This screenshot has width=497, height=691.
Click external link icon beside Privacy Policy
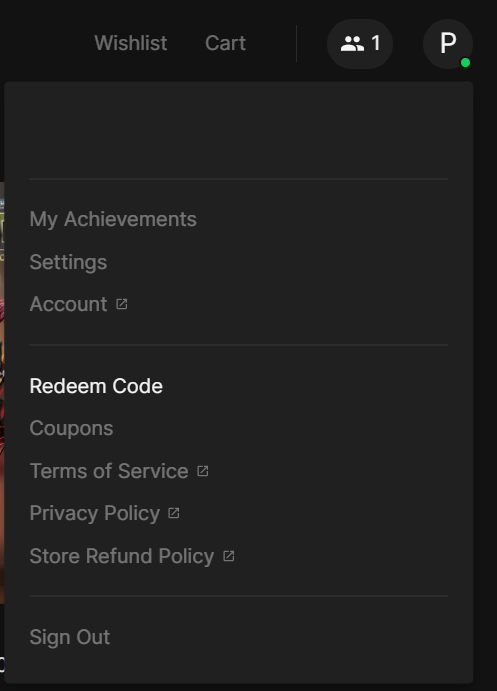pos(174,513)
